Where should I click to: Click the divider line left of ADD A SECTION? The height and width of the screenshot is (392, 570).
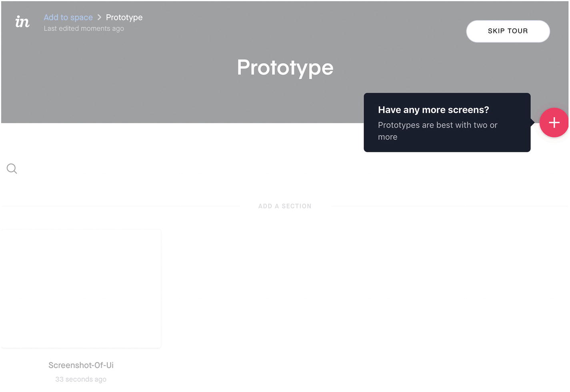point(121,206)
